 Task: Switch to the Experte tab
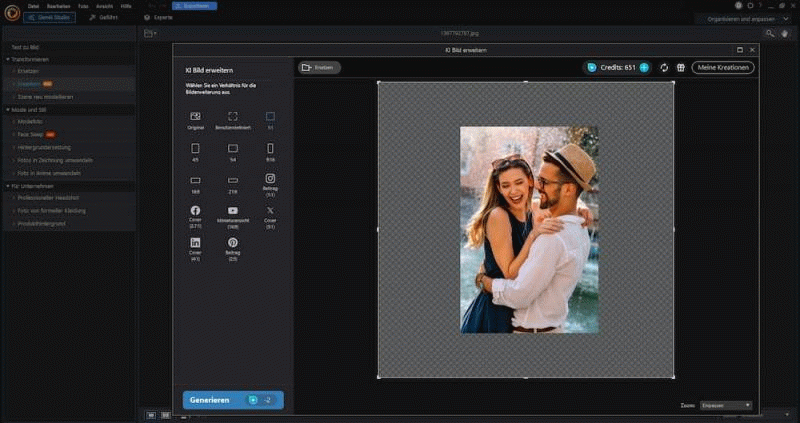click(x=158, y=17)
